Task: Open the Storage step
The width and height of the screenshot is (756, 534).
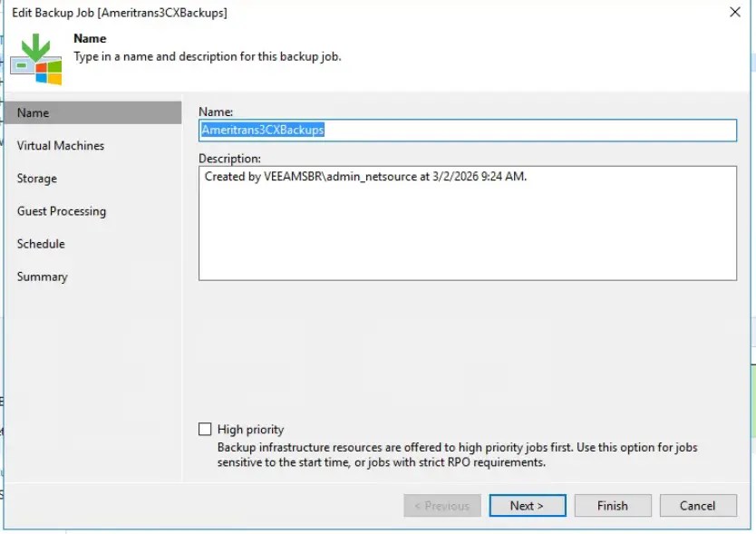Action: pos(36,179)
